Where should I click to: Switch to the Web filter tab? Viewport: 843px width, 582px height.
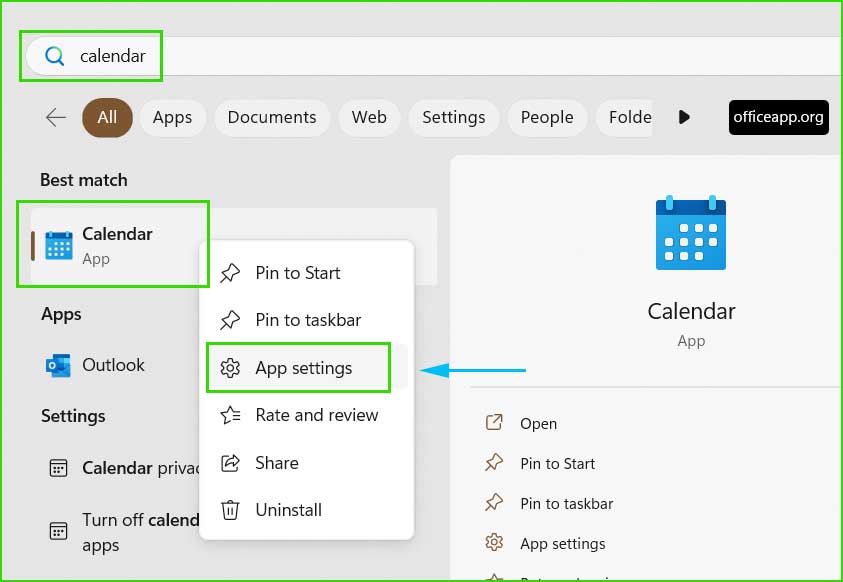point(369,117)
